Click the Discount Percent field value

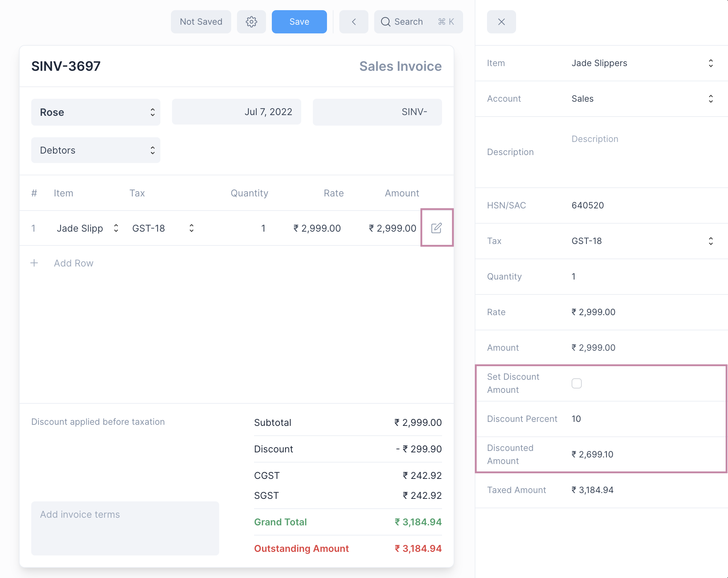click(x=576, y=419)
